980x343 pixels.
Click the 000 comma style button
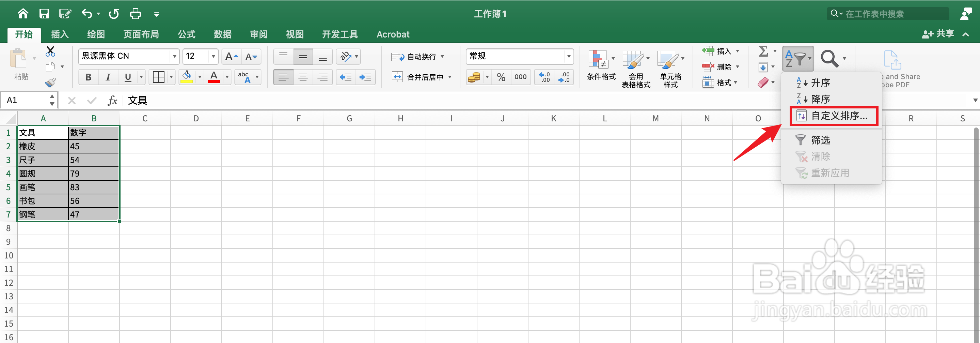coord(520,77)
